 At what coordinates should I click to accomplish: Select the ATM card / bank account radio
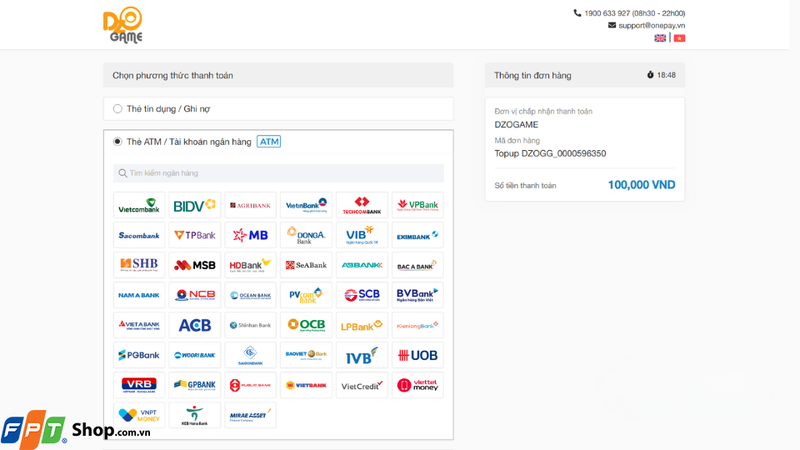point(117,141)
